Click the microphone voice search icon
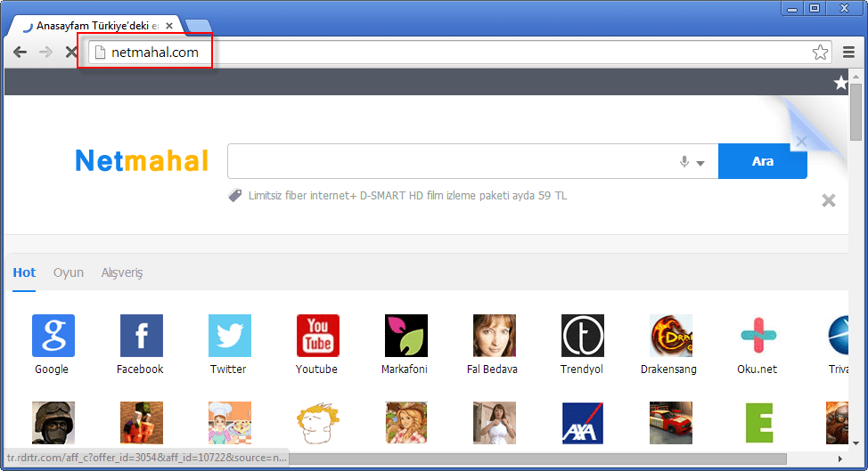868x471 pixels. (x=684, y=161)
